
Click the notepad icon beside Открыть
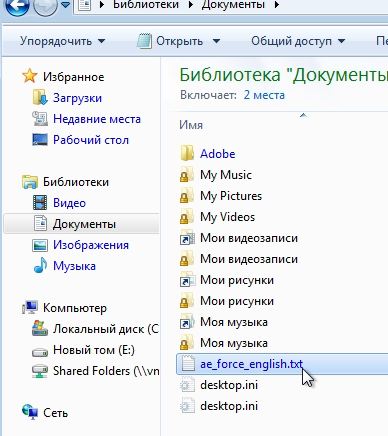[x=144, y=41]
